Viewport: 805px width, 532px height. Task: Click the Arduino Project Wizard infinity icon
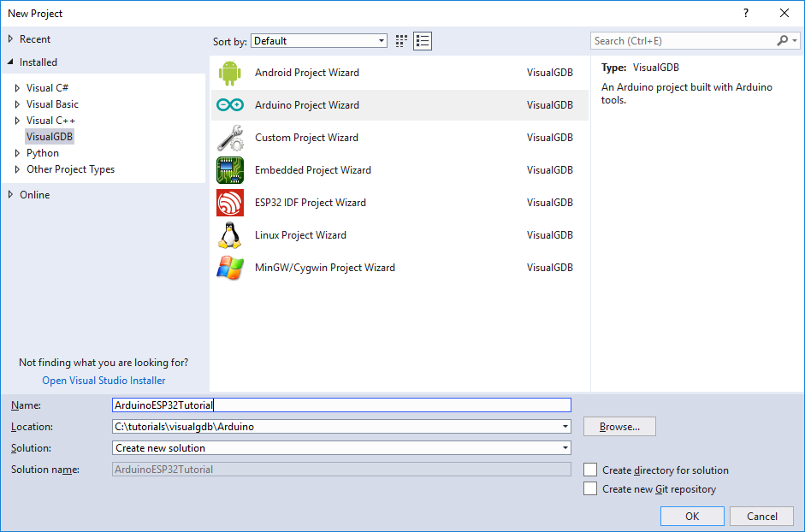[229, 105]
